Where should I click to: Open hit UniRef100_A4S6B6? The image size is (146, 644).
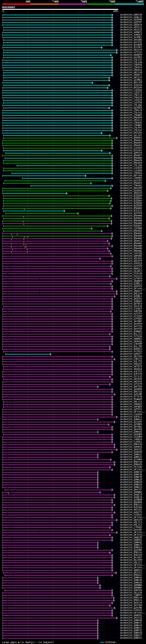coord(131,40)
